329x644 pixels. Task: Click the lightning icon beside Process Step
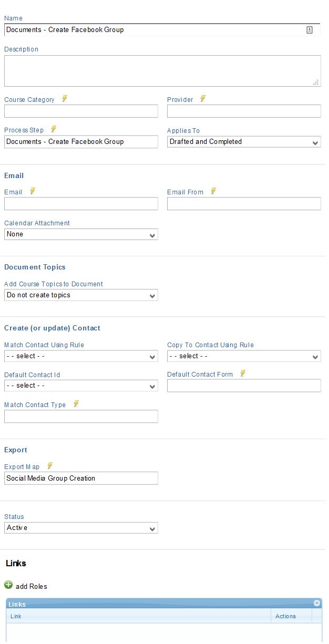(x=54, y=129)
